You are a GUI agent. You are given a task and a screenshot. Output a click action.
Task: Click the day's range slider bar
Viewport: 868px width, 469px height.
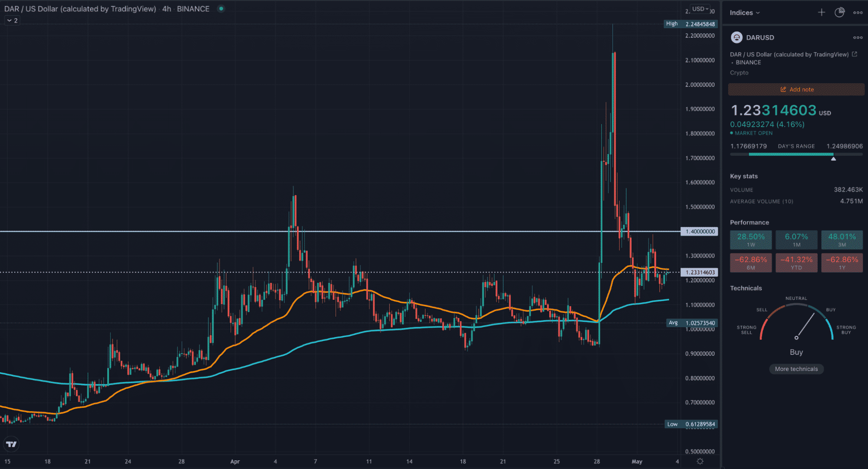pyautogui.click(x=796, y=154)
